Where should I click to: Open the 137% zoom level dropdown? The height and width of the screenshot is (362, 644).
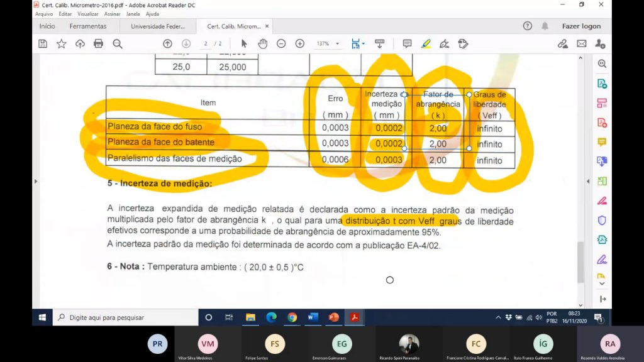click(328, 44)
